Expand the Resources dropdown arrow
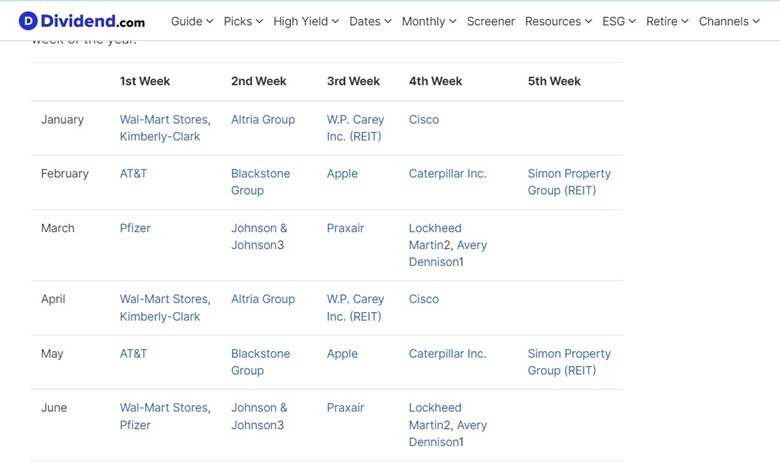Image resolution: width=780 pixels, height=463 pixels. click(x=588, y=21)
